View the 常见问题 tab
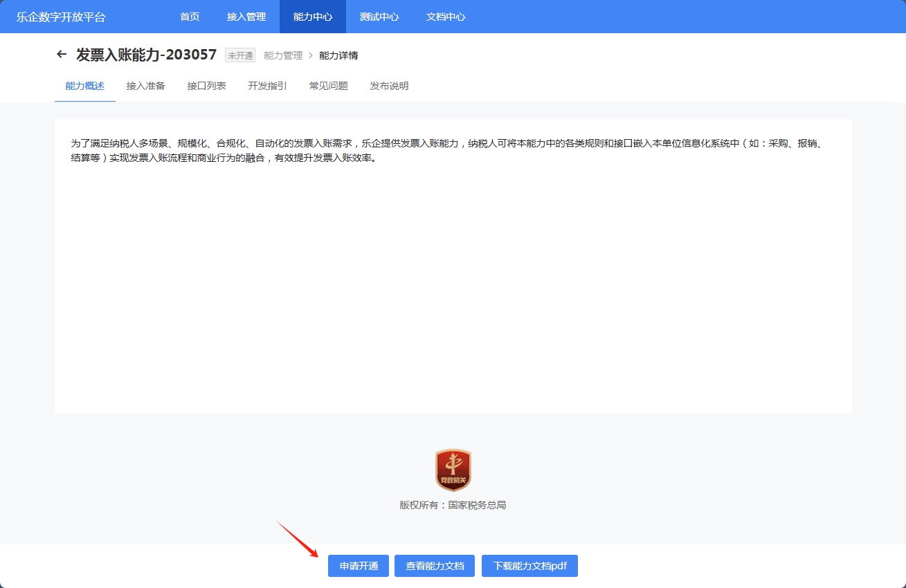 [328, 86]
